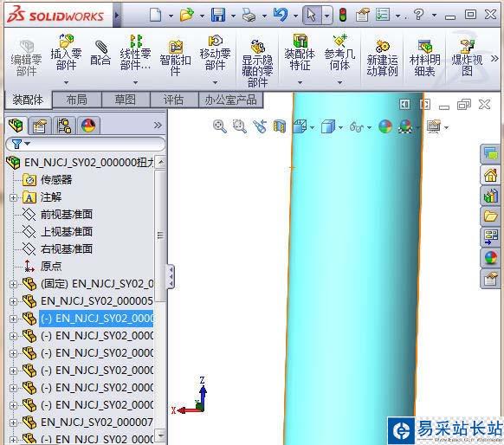The width and height of the screenshot is (504, 445).
Task: Expand CommandManager overflow chevron
Action: [494, 59]
